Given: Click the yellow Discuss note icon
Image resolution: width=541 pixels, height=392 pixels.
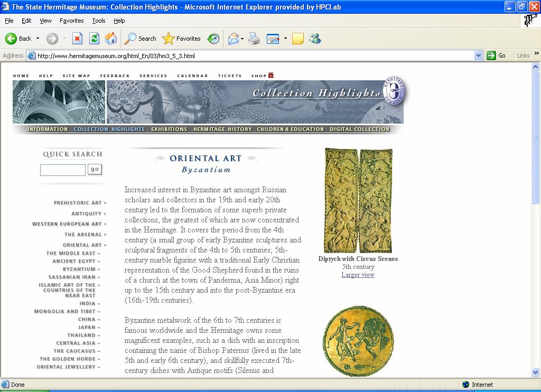Looking at the screenshot, I should point(297,39).
